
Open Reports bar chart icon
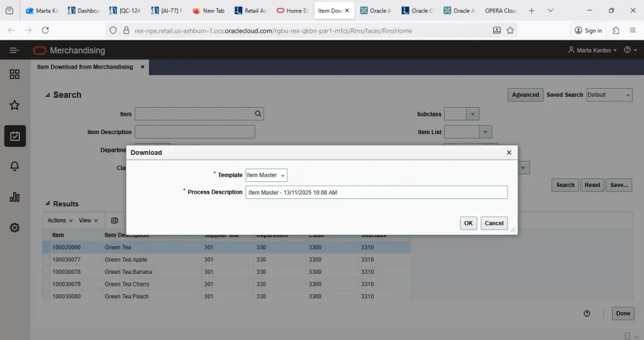coord(15,197)
